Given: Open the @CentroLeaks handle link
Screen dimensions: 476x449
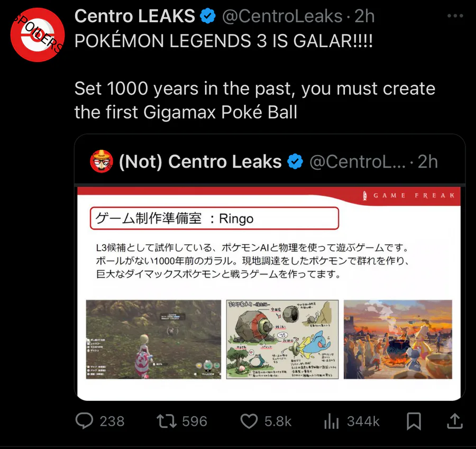Looking at the screenshot, I should (282, 16).
